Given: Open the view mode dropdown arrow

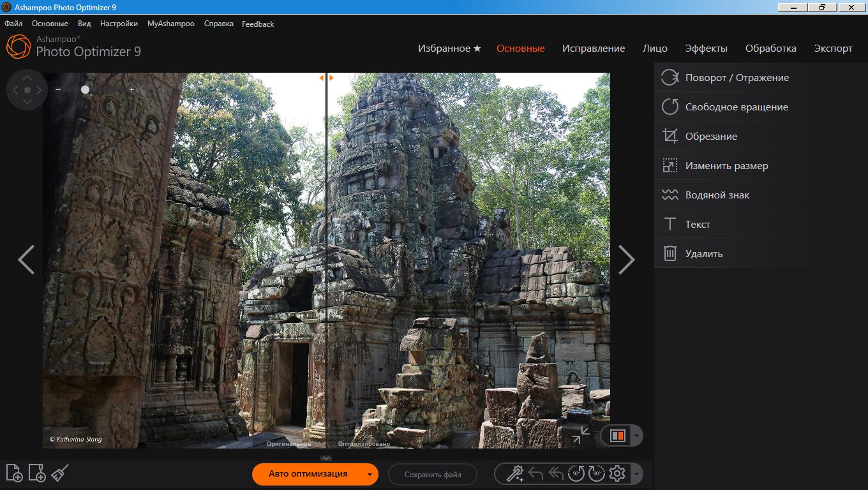Looking at the screenshot, I should point(636,436).
